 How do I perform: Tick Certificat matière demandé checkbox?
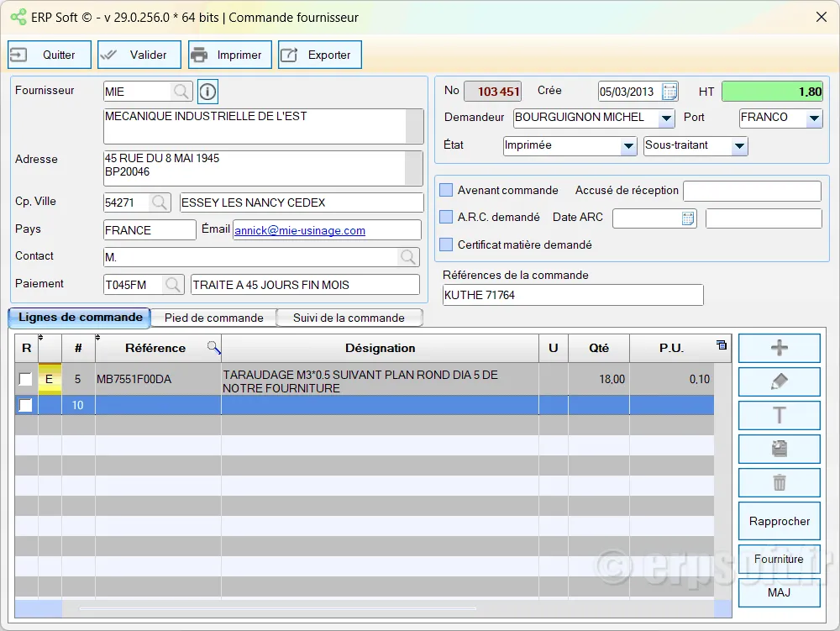click(x=447, y=245)
